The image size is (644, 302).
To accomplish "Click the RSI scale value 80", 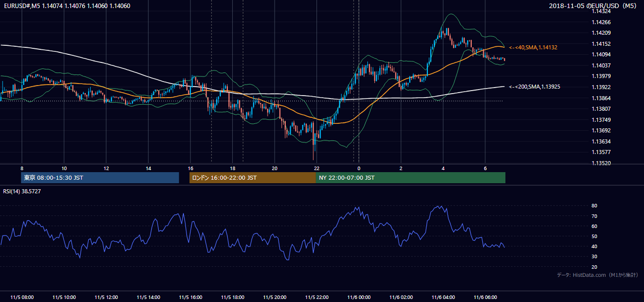I will click(595, 206).
